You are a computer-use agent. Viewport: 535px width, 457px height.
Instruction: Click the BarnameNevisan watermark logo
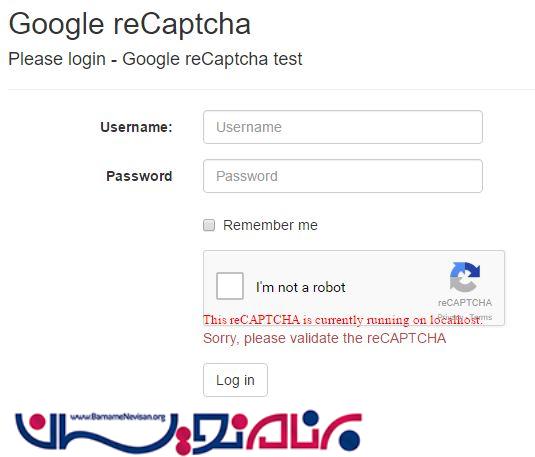point(188,433)
